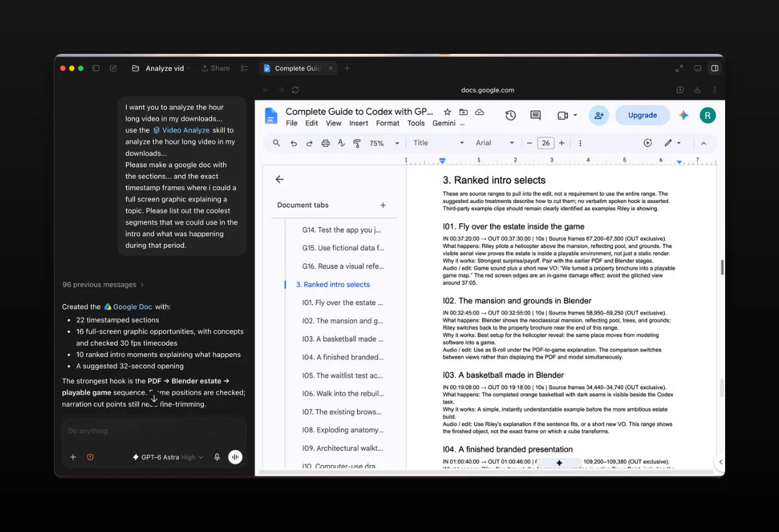
Task: Open the Title paragraph style dropdown
Action: point(439,143)
